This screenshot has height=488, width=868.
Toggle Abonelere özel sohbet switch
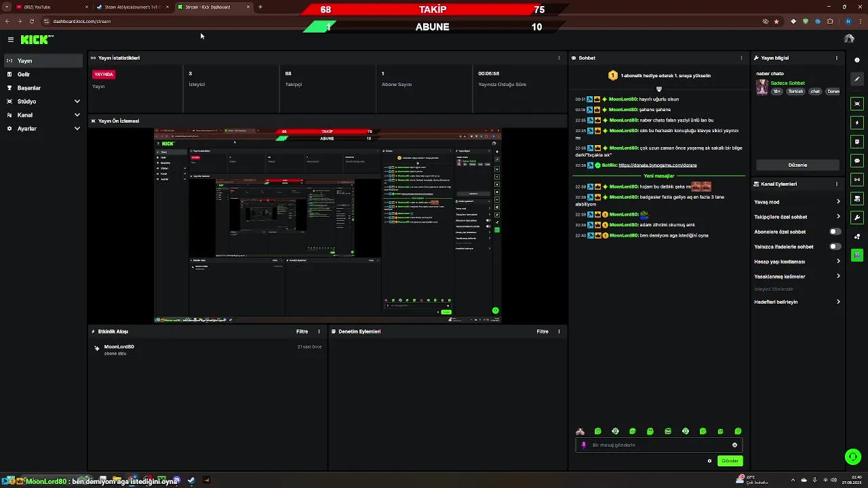point(835,232)
